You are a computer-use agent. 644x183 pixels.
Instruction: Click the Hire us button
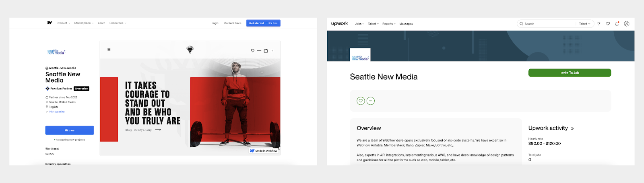pos(70,130)
